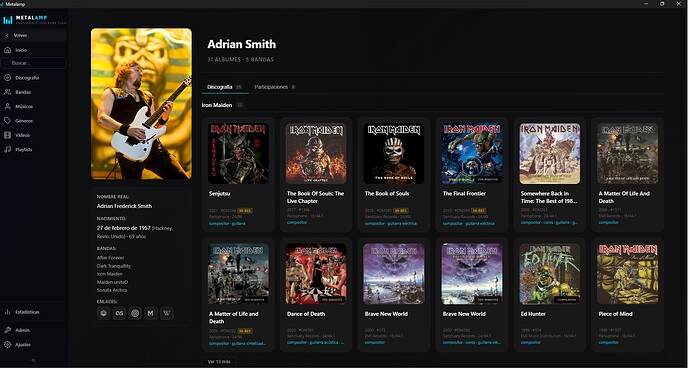Click 'compositor' role under Piece of Mind

[609, 342]
